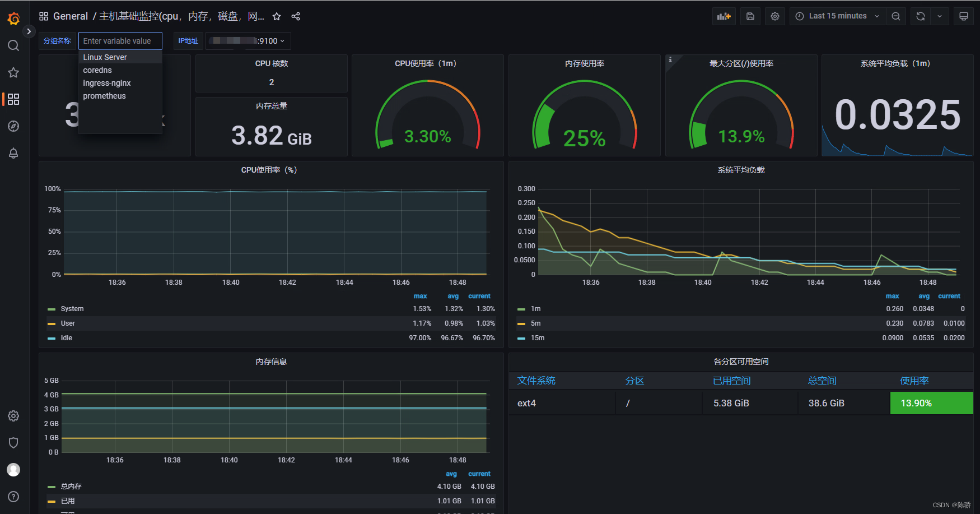Open the 系统平均负载 panel title menu
This screenshot has height=514, width=980.
pos(741,170)
